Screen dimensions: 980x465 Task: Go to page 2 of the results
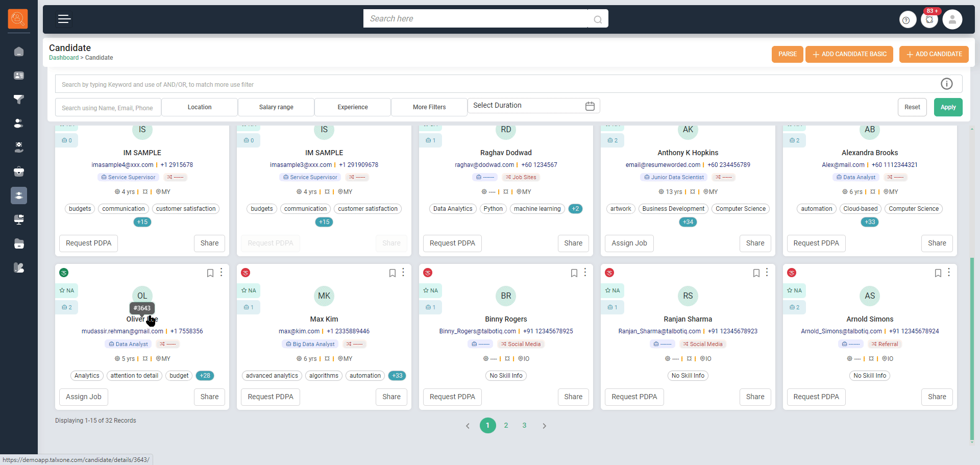click(x=506, y=425)
